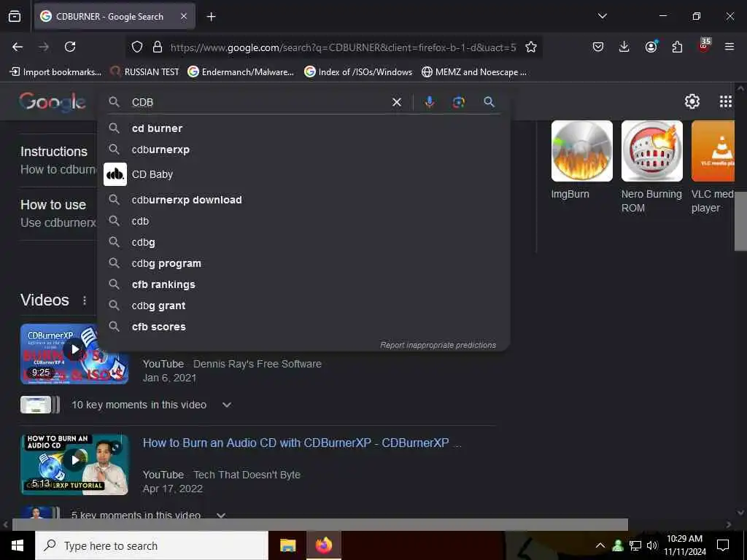Click the Google logo
This screenshot has width=747, height=560.
[53, 102]
